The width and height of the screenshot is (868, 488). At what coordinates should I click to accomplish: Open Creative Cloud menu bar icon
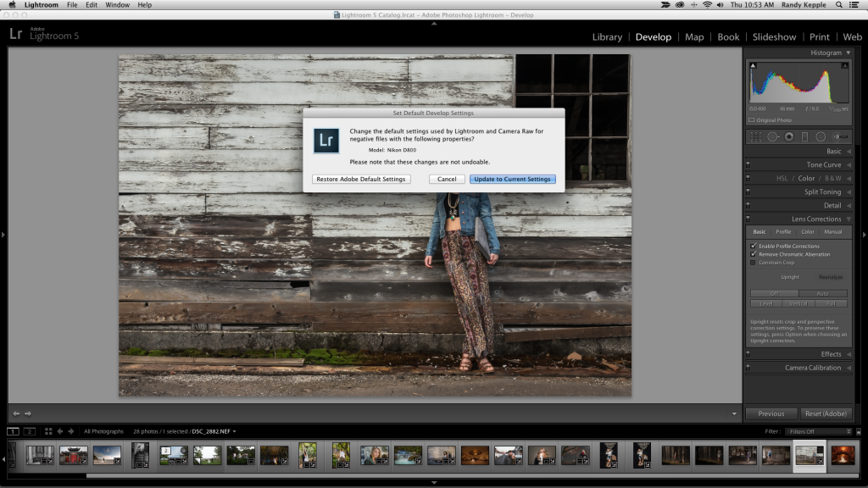coord(680,5)
